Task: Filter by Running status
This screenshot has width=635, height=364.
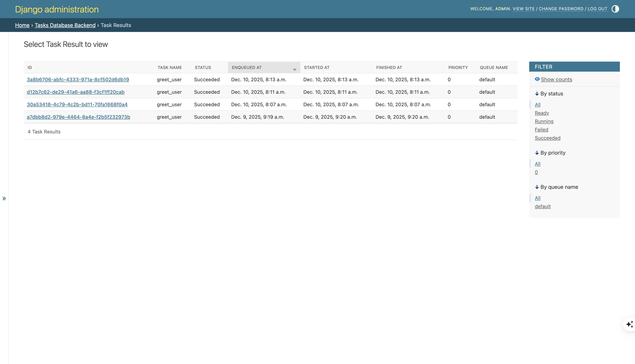Action: [544, 121]
